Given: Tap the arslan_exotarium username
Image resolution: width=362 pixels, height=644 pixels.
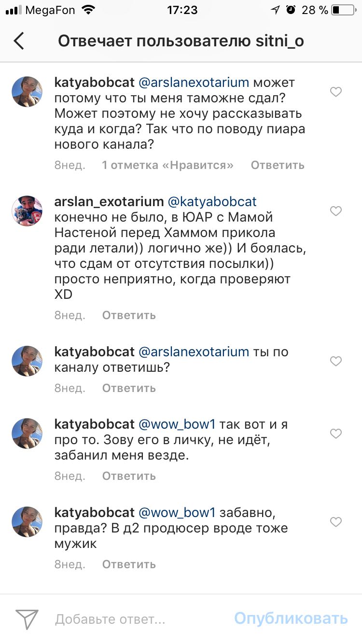Looking at the screenshot, I should (109, 201).
